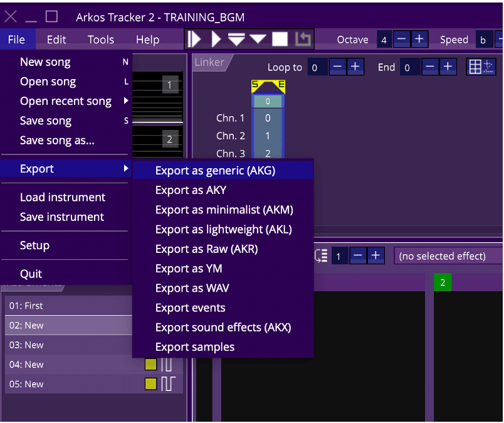Click the End value field
Image resolution: width=504 pixels, height=423 pixels.
click(x=410, y=67)
